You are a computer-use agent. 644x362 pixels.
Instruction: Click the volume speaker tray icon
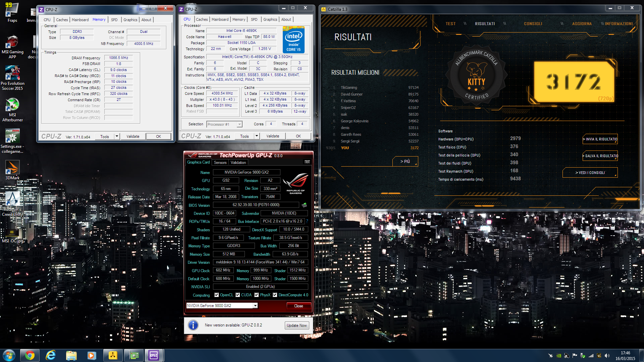tap(607, 356)
